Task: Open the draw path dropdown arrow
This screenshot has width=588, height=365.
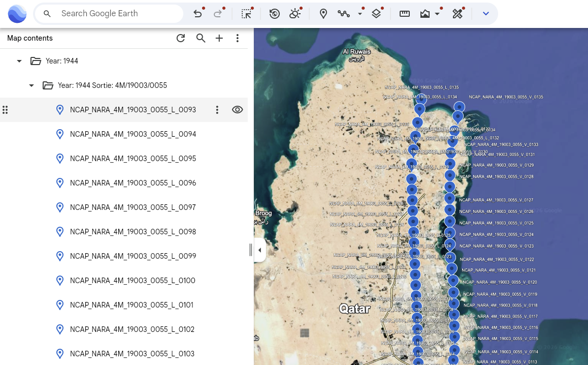Action: [x=360, y=14]
